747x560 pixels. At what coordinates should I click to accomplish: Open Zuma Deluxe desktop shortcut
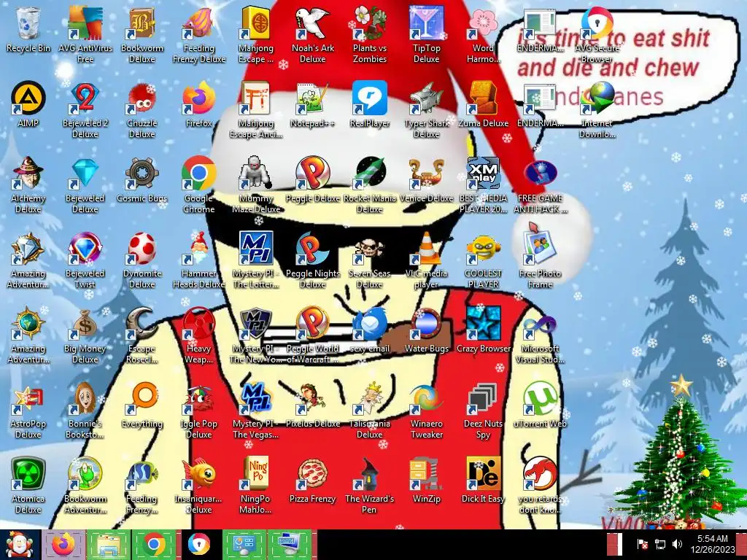(483, 105)
